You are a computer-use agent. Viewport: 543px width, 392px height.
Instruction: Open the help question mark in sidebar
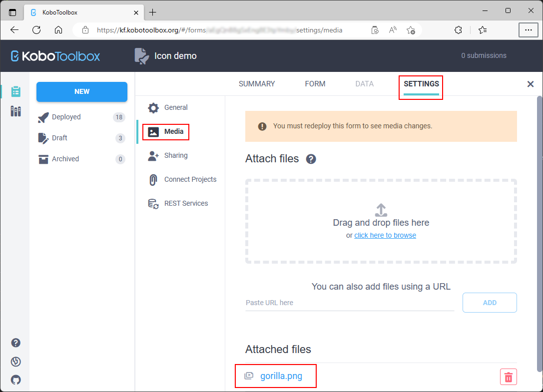[16, 343]
